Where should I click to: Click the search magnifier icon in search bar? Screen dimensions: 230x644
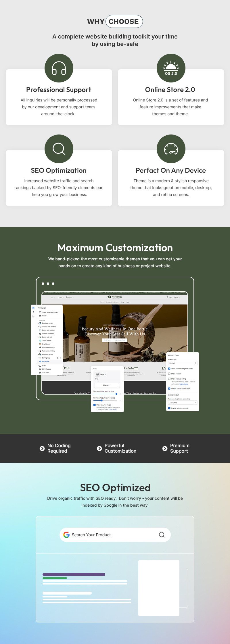tap(162, 535)
